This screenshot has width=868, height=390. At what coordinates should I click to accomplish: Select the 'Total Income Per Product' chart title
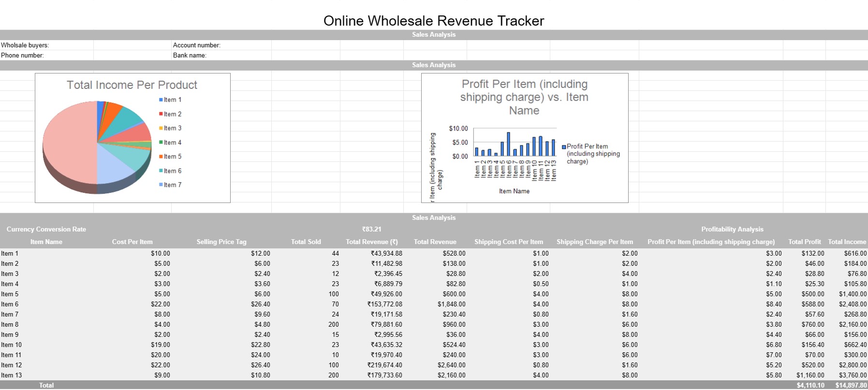point(132,85)
